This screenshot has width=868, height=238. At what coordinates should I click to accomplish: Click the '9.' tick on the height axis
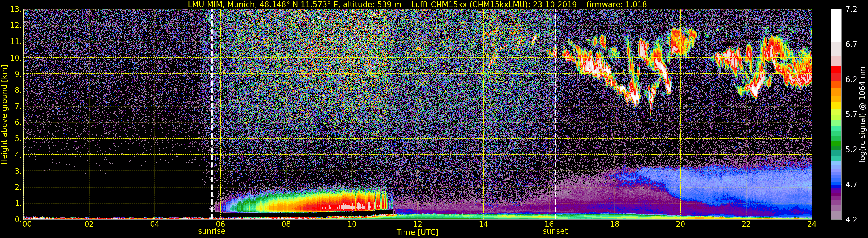[x=18, y=74]
